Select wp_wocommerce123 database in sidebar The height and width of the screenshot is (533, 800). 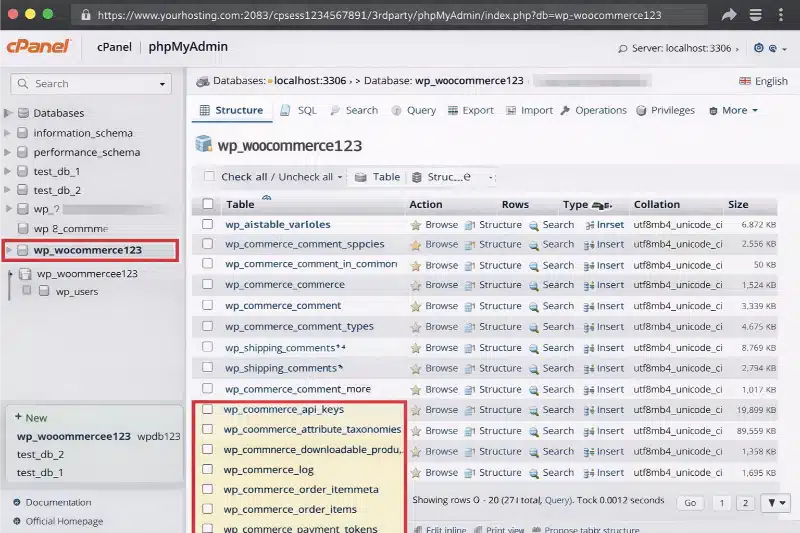(90, 250)
